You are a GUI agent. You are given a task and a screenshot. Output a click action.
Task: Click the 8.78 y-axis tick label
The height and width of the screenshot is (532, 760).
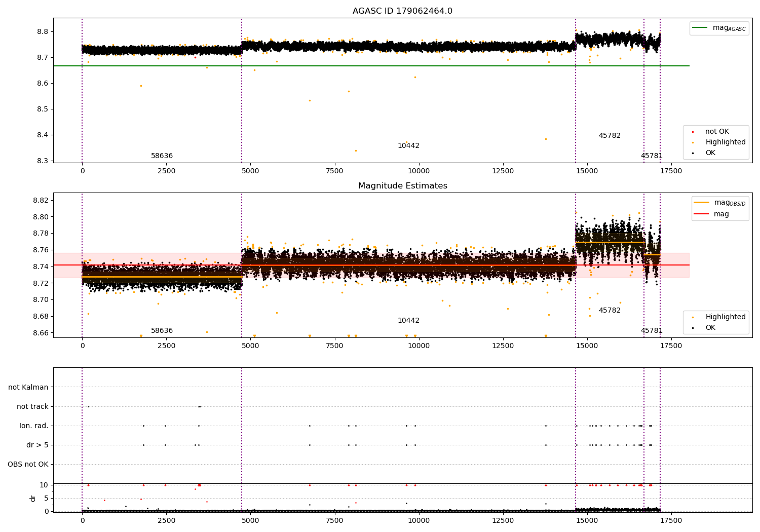tap(41, 234)
